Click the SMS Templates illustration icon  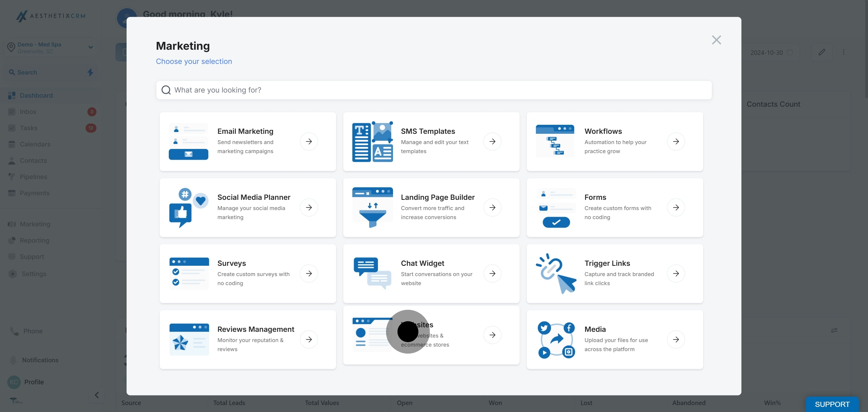(372, 141)
